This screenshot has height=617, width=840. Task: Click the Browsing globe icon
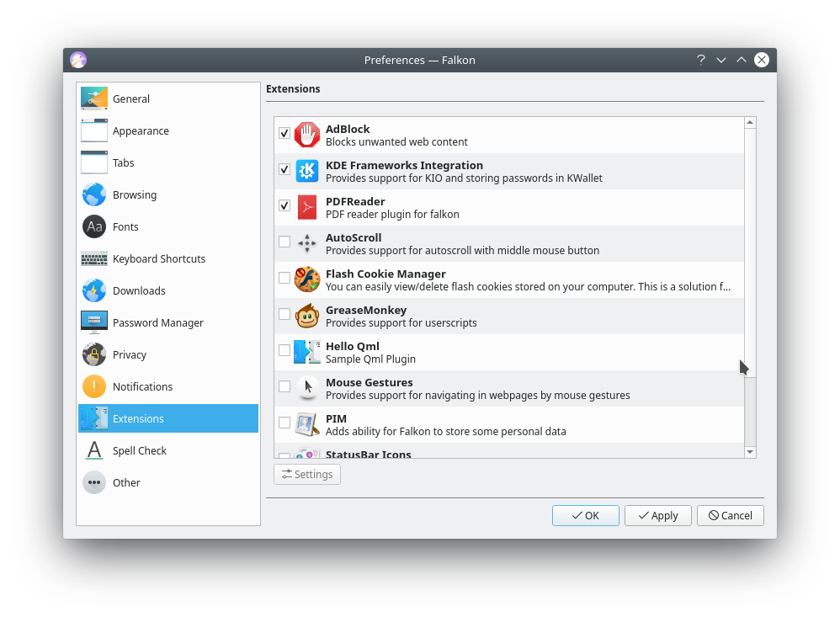[94, 194]
